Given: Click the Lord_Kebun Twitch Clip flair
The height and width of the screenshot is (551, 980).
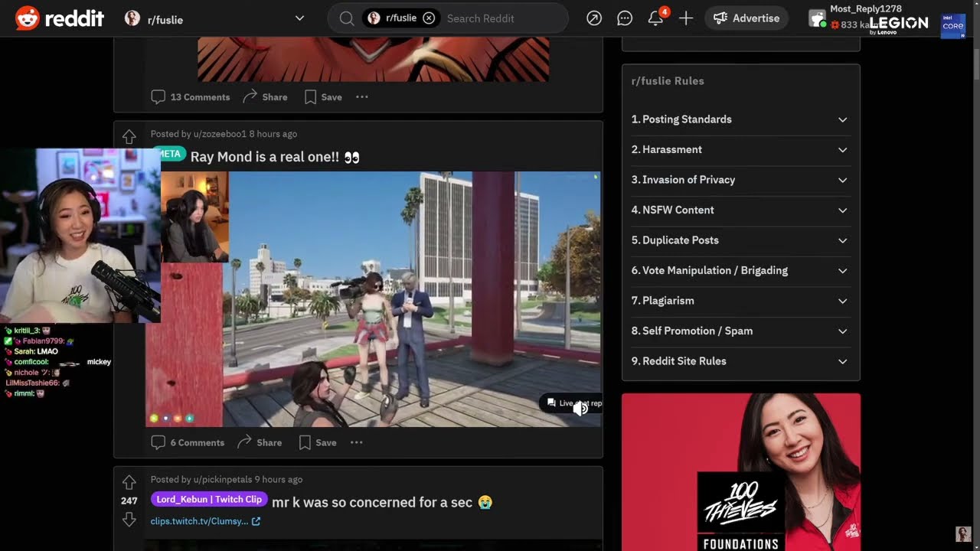Looking at the screenshot, I should pyautogui.click(x=209, y=500).
